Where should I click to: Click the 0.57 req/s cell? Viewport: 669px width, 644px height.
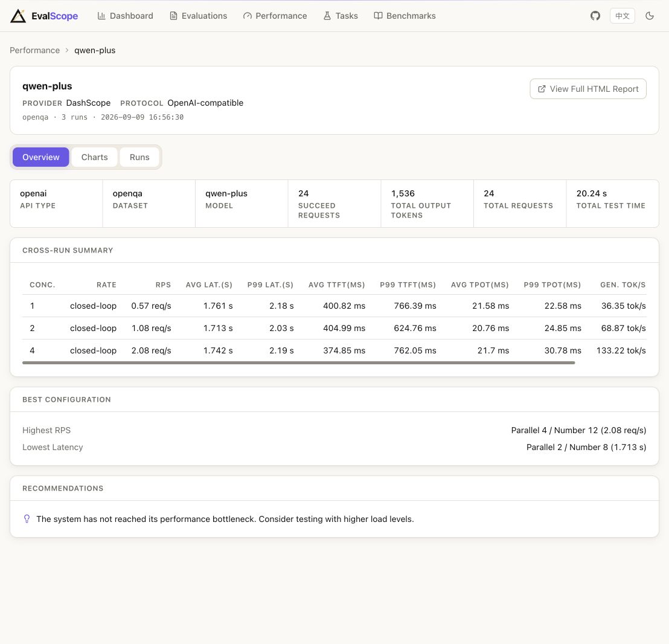(x=151, y=306)
